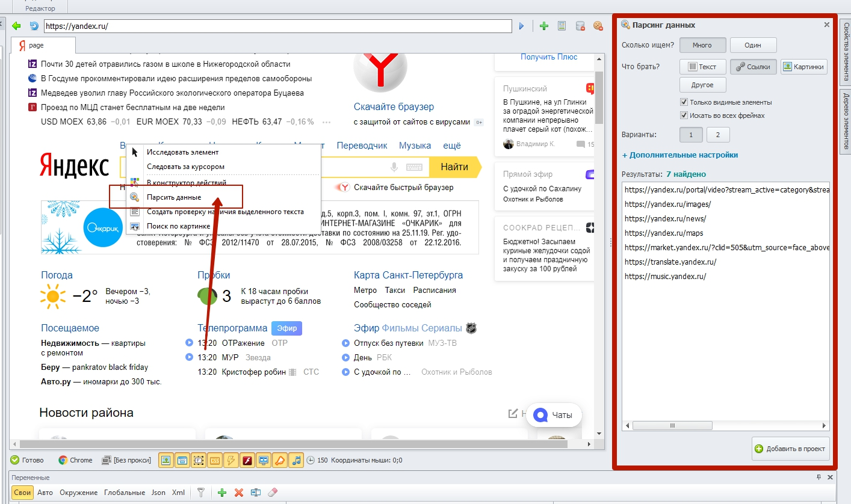Click the cookies icon in browser toolbar
851x504 pixels.
pyautogui.click(x=598, y=26)
